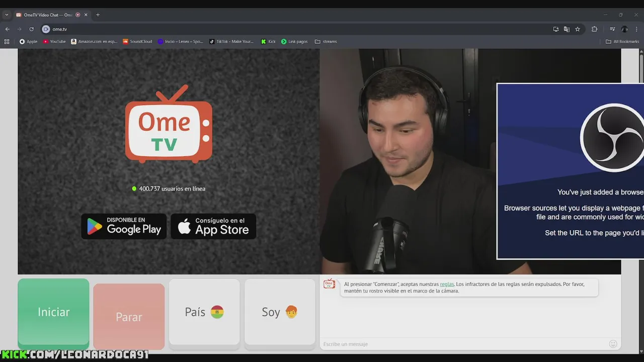
Task: Expand the streams bookmark folder
Action: (x=326, y=42)
